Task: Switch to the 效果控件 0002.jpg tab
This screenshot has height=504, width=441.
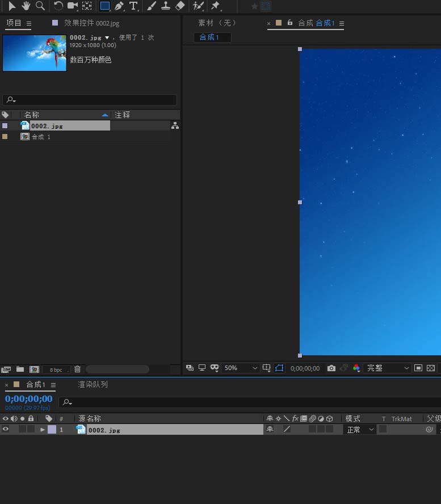Action: 91,23
